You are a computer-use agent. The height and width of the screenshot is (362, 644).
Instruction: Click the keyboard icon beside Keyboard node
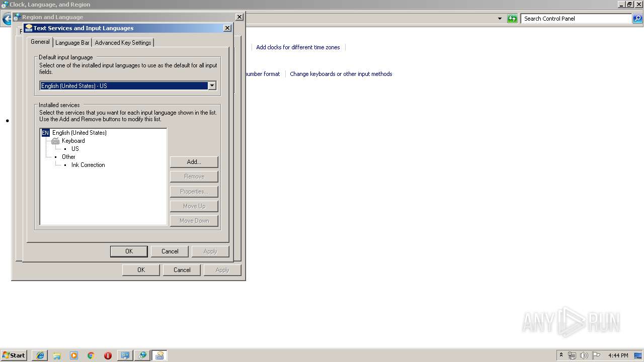point(55,141)
